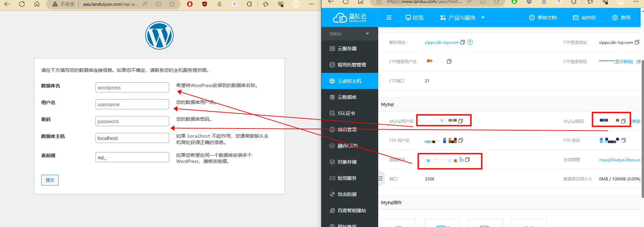The image size is (644, 227).
Task: Click the aaa.landuiyun.com address bar
Action: pos(110,4)
